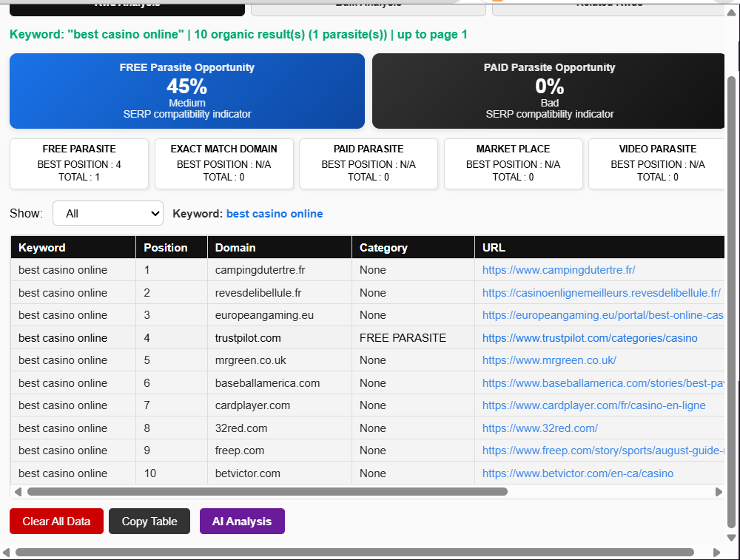Image resolution: width=740 pixels, height=560 pixels.
Task: Click the 'europeangaming.eu' domain cell
Action: point(280,315)
